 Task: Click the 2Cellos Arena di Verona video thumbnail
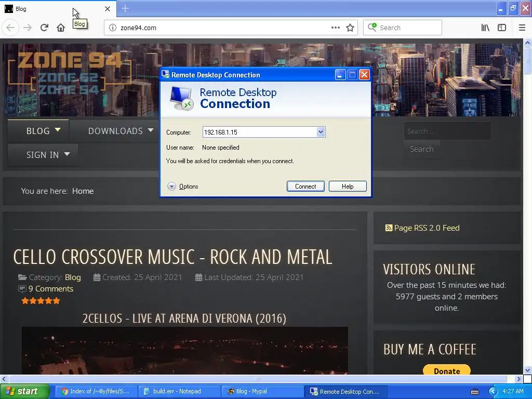pyautogui.click(x=185, y=351)
